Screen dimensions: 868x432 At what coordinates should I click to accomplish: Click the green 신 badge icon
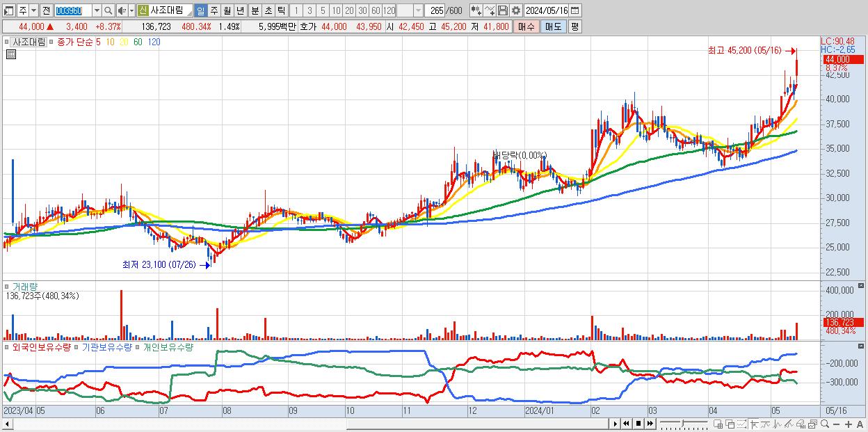[143, 10]
